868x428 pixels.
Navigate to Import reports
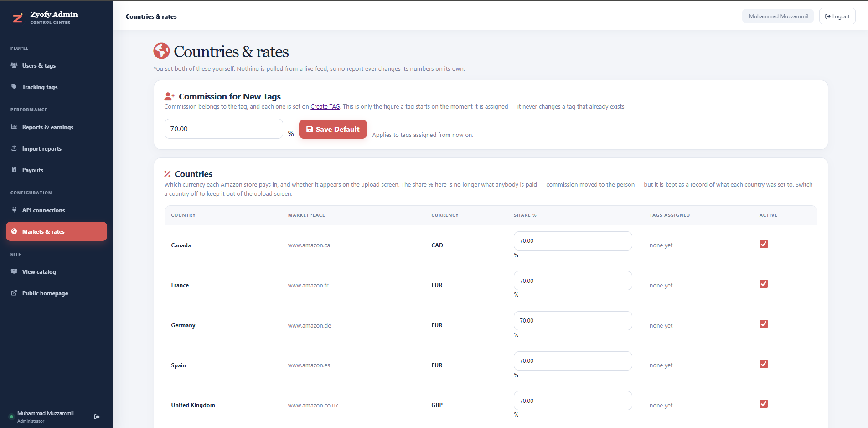coord(57,149)
